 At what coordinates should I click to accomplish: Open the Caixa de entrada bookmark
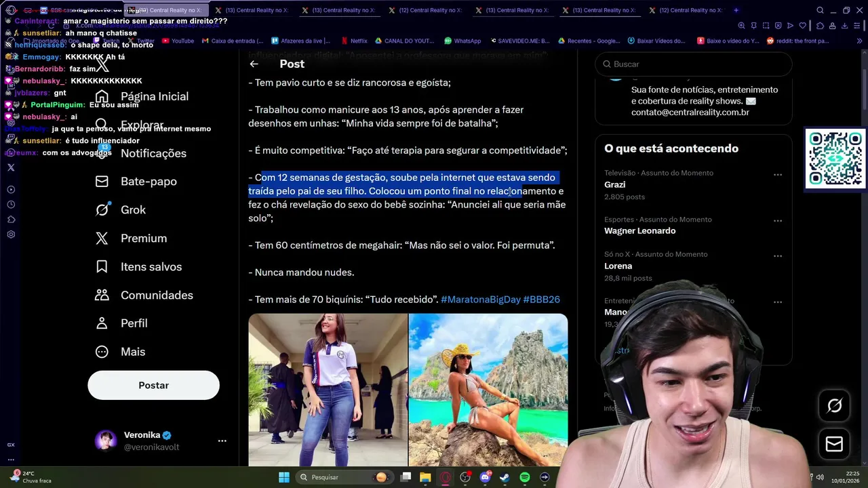232,41
